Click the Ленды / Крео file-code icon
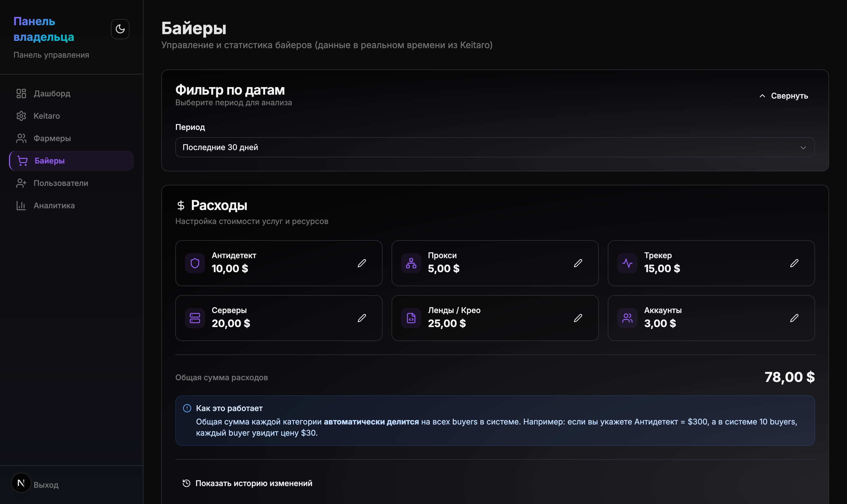Screen dimensions: 847x504 coord(411,318)
